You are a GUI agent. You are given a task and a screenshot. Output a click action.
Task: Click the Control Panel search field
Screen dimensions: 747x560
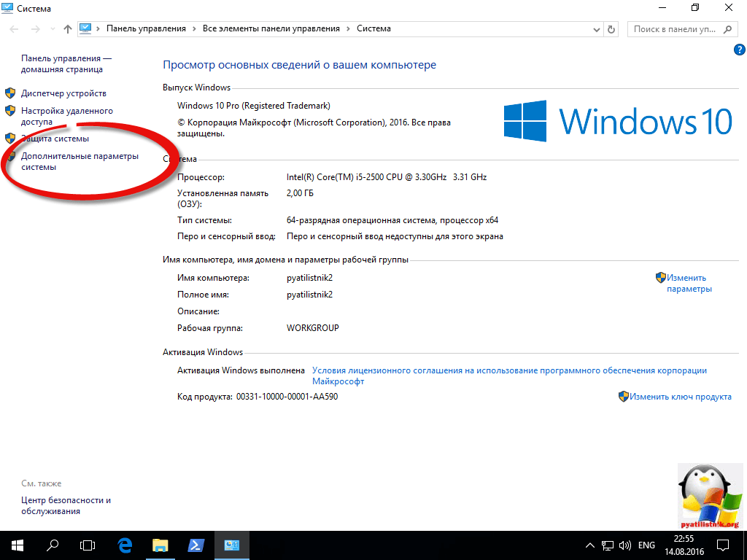point(674,29)
